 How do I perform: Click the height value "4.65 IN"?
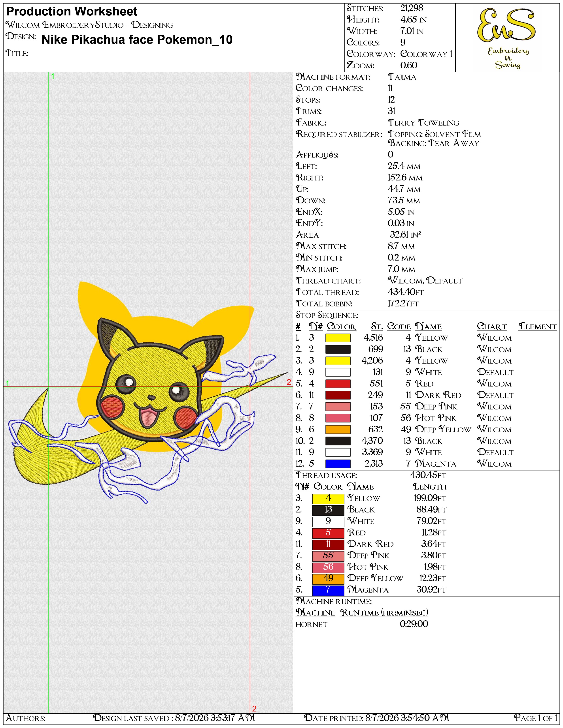tap(413, 20)
